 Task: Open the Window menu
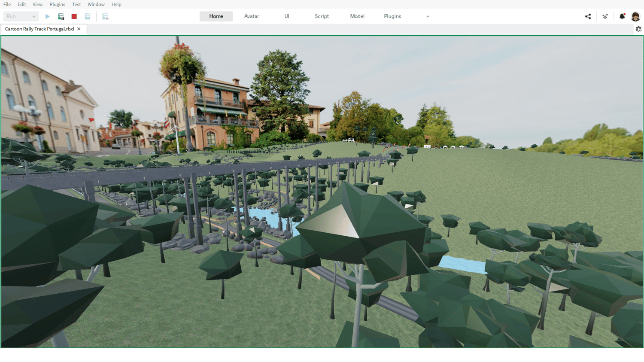(96, 4)
